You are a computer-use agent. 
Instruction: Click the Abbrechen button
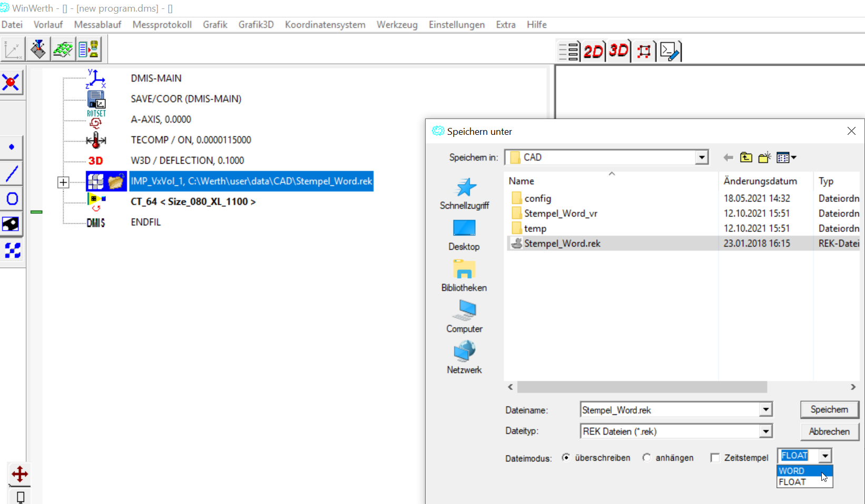(830, 431)
